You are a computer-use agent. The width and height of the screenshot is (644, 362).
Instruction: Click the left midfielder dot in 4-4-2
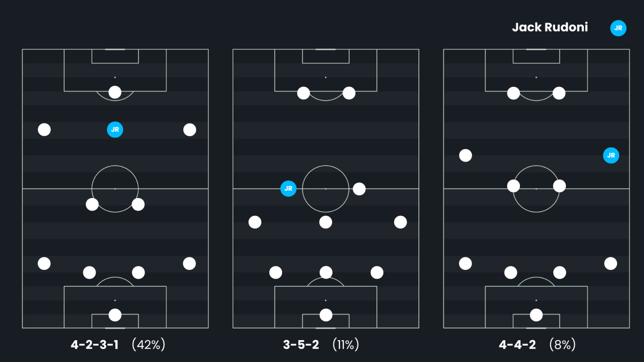pyautogui.click(x=465, y=155)
